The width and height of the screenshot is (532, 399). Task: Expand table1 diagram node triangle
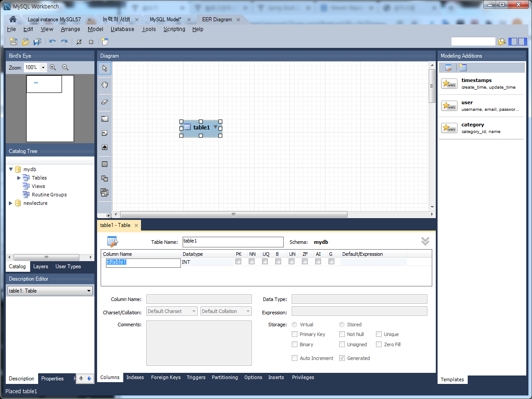(x=215, y=127)
